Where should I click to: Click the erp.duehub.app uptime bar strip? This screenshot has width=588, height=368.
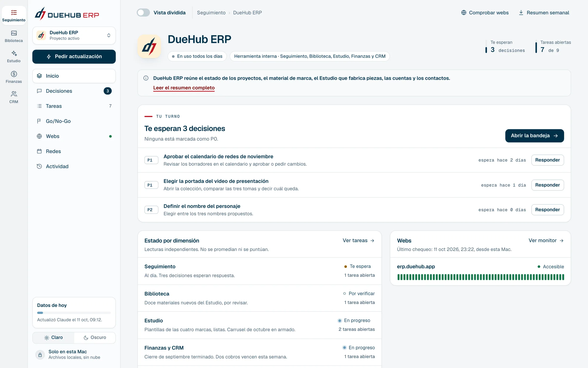(x=481, y=277)
